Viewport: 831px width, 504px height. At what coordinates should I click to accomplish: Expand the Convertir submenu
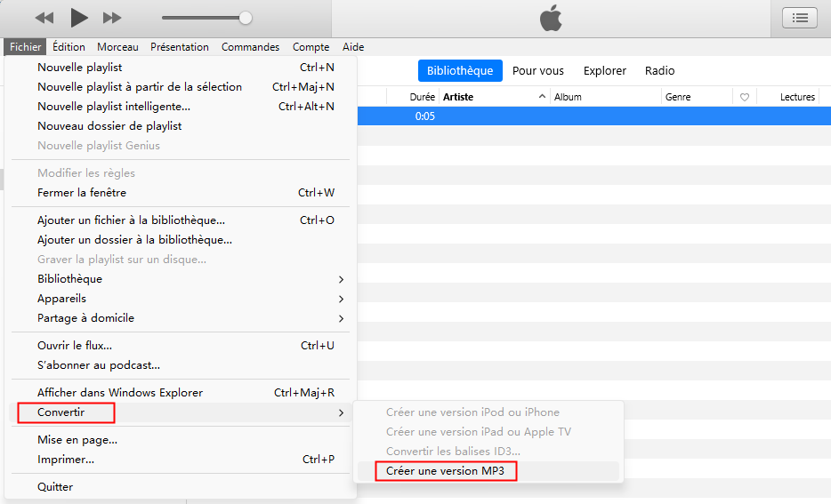pos(181,412)
